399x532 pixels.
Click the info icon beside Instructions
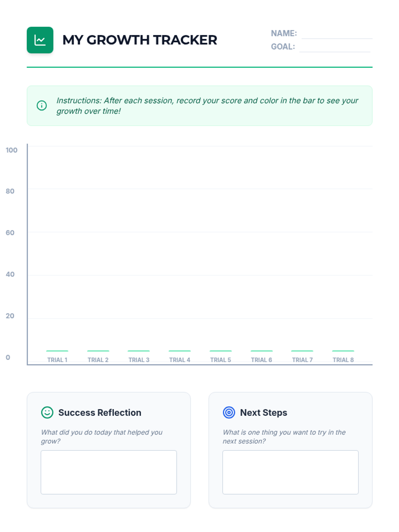click(x=42, y=106)
